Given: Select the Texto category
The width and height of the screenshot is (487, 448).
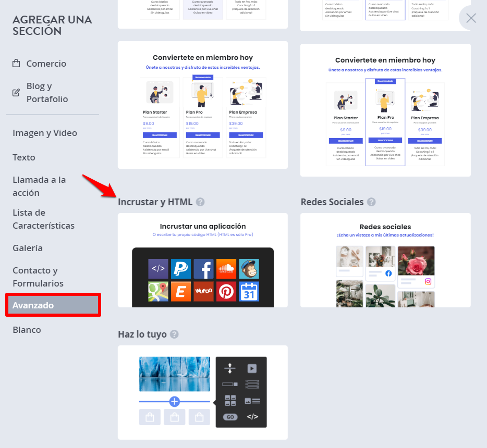Looking at the screenshot, I should pyautogui.click(x=24, y=157).
